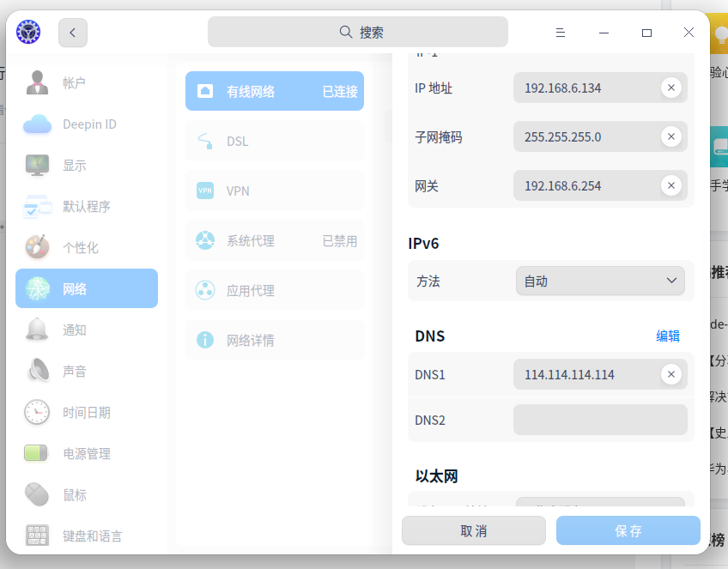Click the 搜索 search box
This screenshot has height=569, width=728.
(357, 32)
